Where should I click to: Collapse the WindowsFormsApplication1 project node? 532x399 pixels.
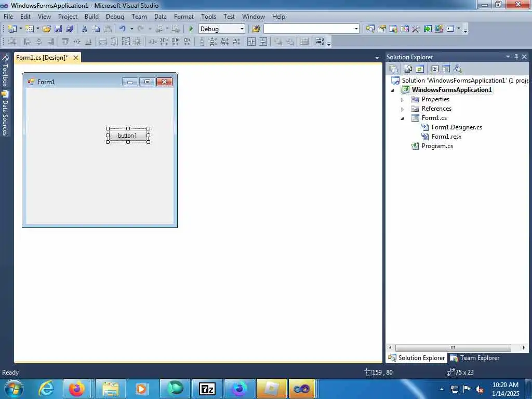393,90
